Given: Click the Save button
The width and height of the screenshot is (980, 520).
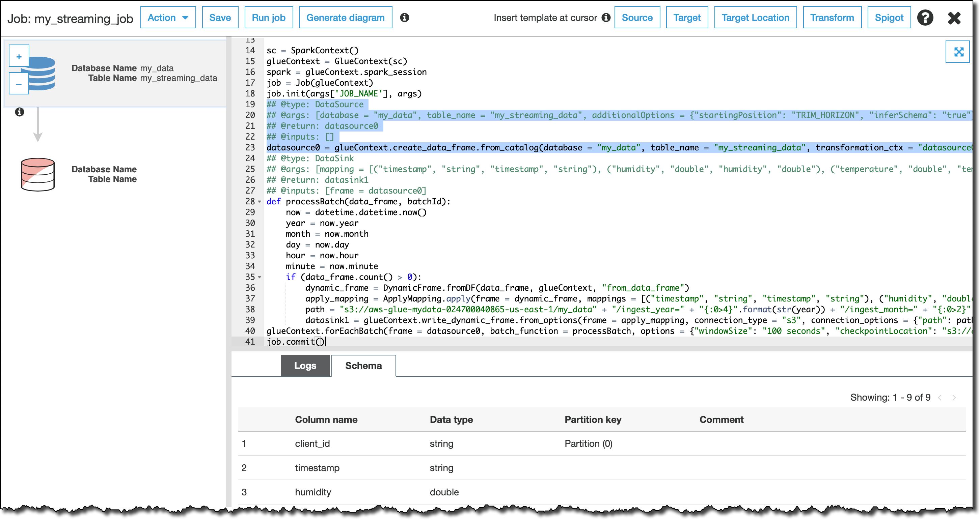Looking at the screenshot, I should click(x=220, y=18).
